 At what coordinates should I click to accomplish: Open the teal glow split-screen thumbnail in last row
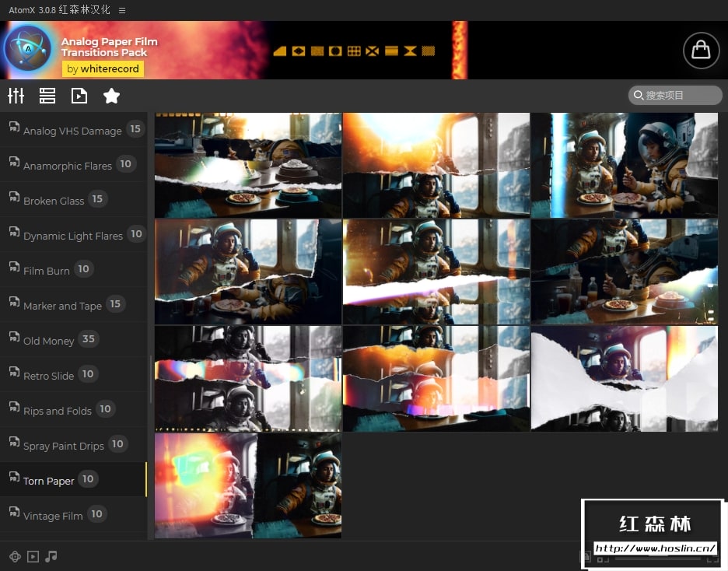point(248,485)
